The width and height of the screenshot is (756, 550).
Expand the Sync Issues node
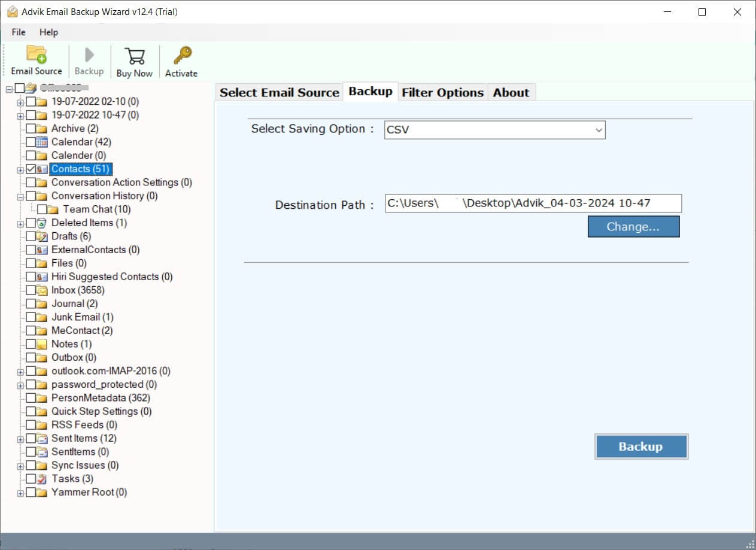[x=20, y=466]
